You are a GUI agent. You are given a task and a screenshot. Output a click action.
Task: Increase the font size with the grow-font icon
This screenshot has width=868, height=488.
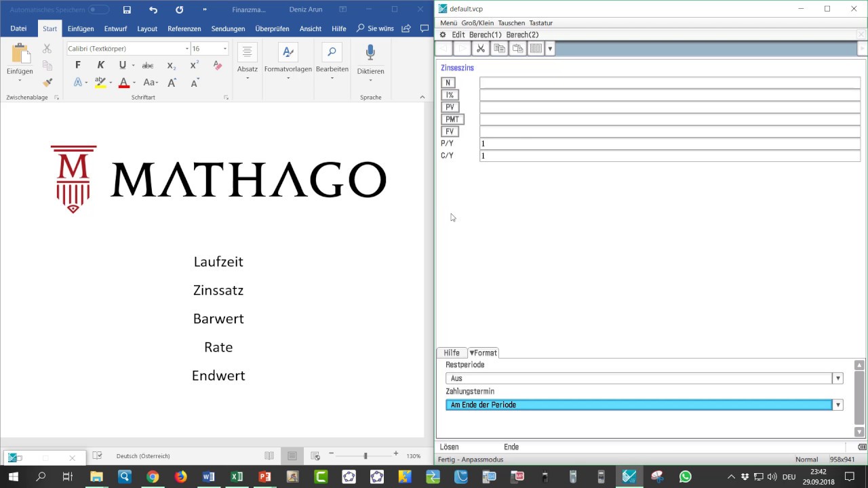[x=172, y=83]
